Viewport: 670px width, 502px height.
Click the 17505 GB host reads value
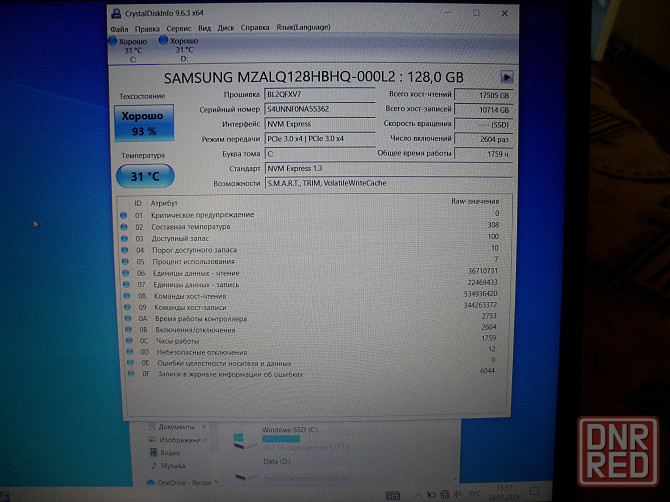[x=483, y=95]
